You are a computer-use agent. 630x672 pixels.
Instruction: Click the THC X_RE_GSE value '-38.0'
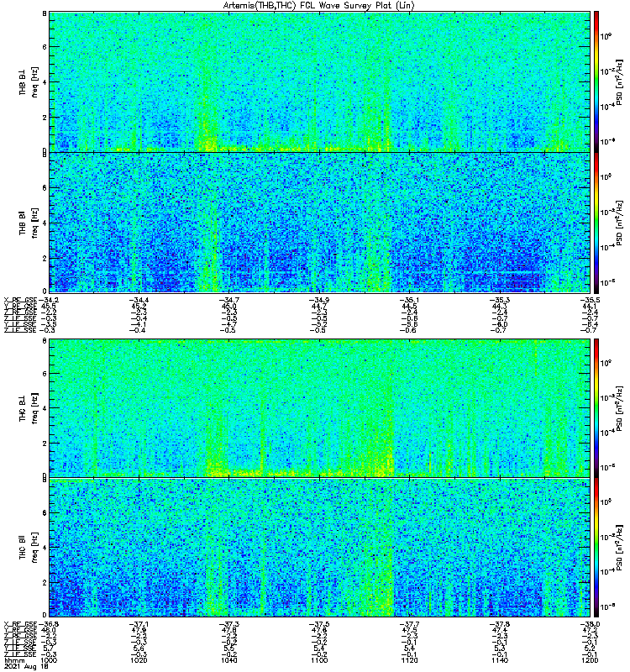tap(590, 624)
